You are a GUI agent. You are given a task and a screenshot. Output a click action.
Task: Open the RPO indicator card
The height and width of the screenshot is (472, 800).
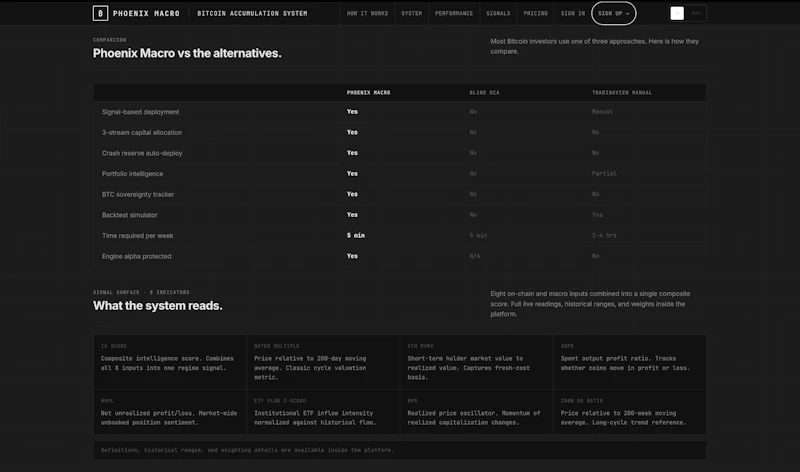click(477, 412)
